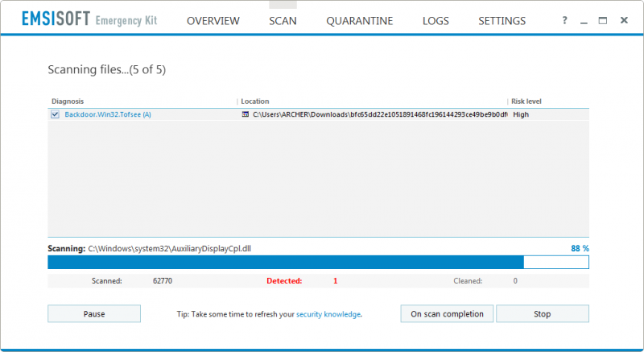Click the Backdoor.Win32.Tofsee (A) detection name
Screen dimensions: 644x352
[108, 114]
